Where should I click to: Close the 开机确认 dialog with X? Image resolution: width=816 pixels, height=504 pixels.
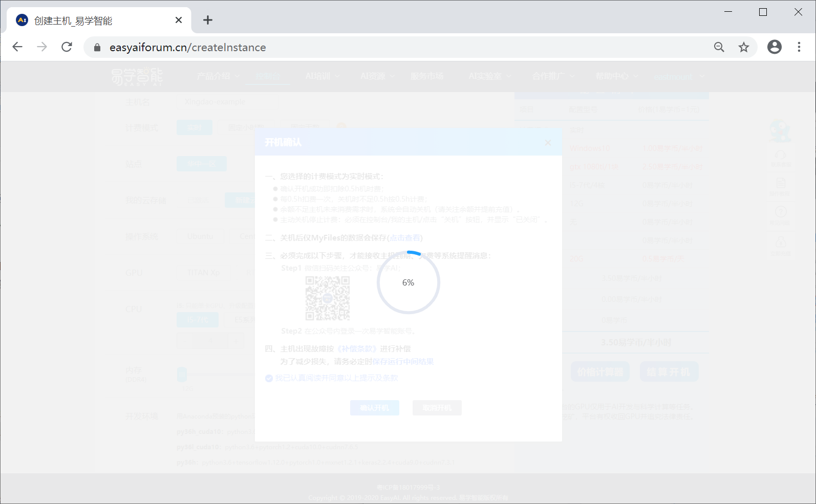click(548, 143)
